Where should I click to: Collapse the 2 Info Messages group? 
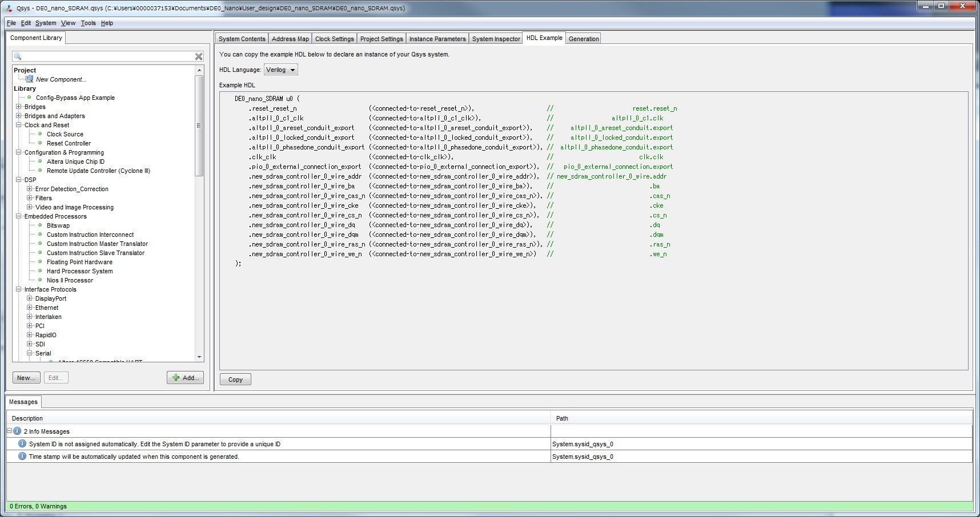[x=10, y=431]
